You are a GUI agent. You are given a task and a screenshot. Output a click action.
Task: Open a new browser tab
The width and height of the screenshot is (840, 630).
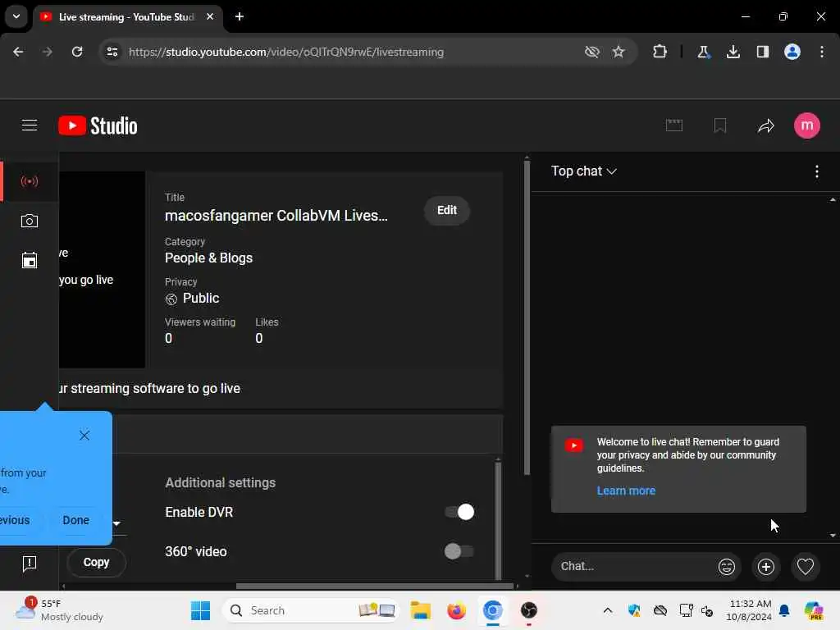(240, 16)
